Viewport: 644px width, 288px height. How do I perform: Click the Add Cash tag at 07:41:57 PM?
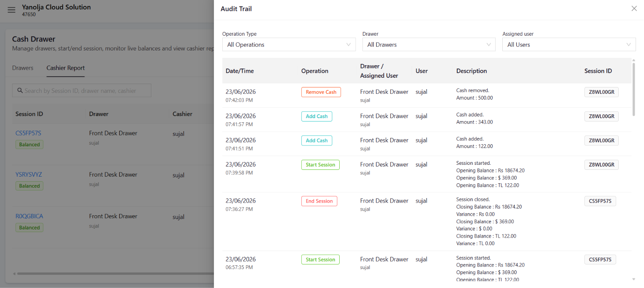(x=317, y=116)
